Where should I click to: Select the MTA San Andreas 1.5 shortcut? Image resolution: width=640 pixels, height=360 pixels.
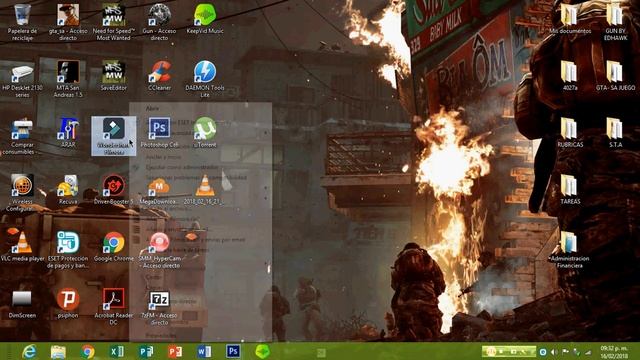click(x=68, y=79)
